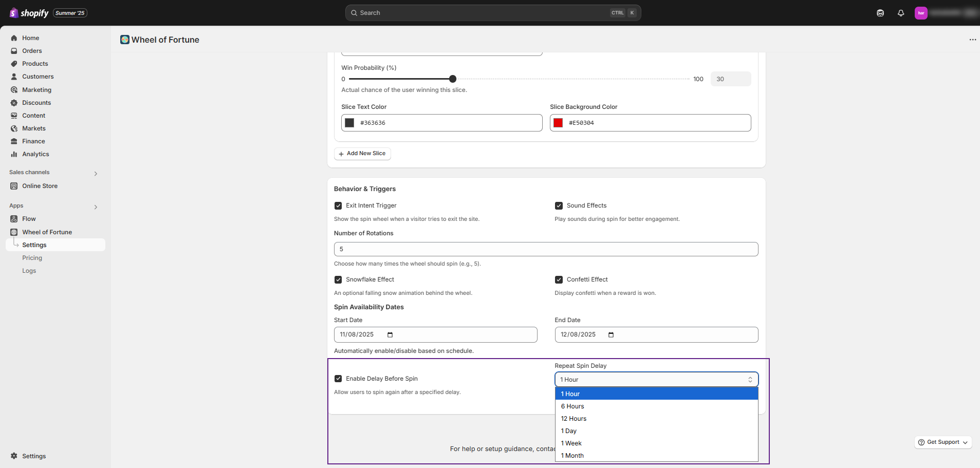Toggle the Snowflake Effect checkbox
The height and width of the screenshot is (468, 980).
point(338,279)
